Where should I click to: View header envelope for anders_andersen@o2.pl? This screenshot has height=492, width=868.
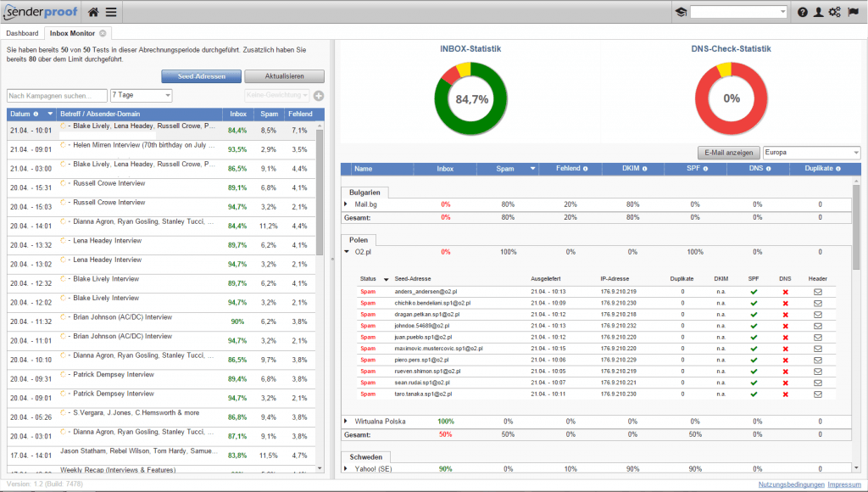tap(818, 292)
